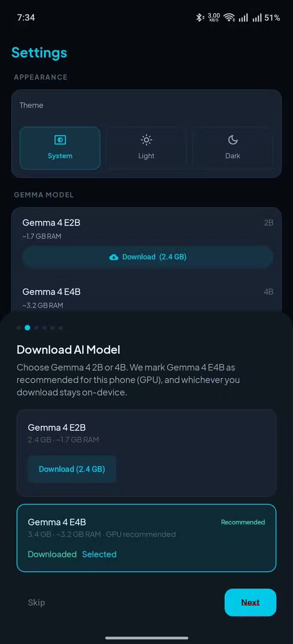Tap the Gemma 4 E2B title in Settings list
Viewport: 293px width, 644px height.
51,222
